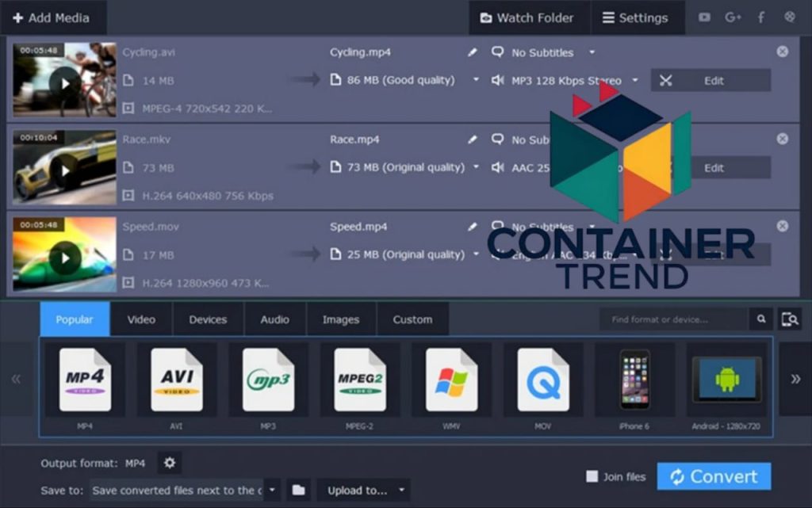Image resolution: width=812 pixels, height=508 pixels.
Task: Open the Upload to... dropdown
Action: [364, 490]
